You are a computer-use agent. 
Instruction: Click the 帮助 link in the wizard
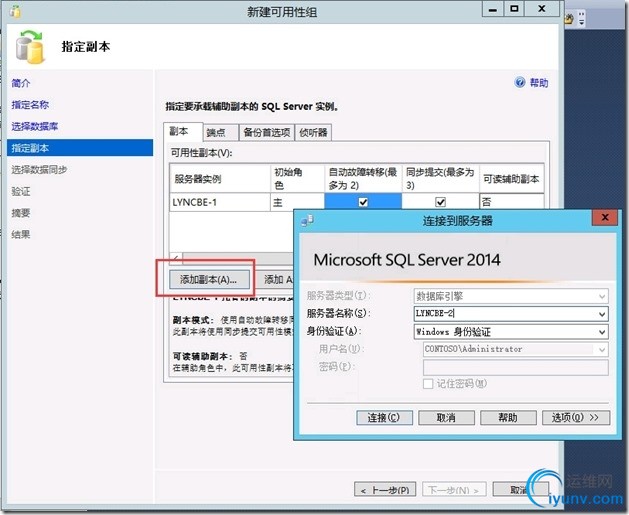coord(539,83)
